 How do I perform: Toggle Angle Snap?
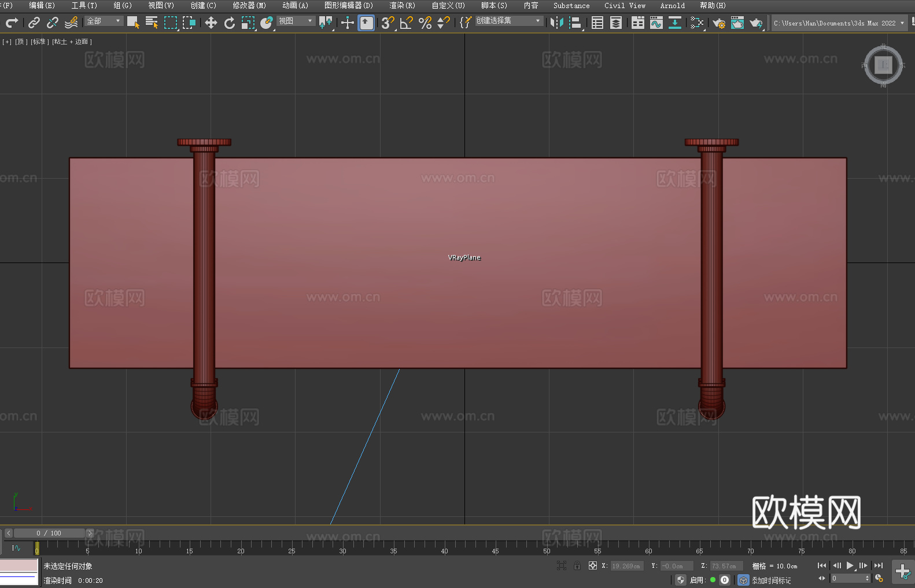(407, 23)
